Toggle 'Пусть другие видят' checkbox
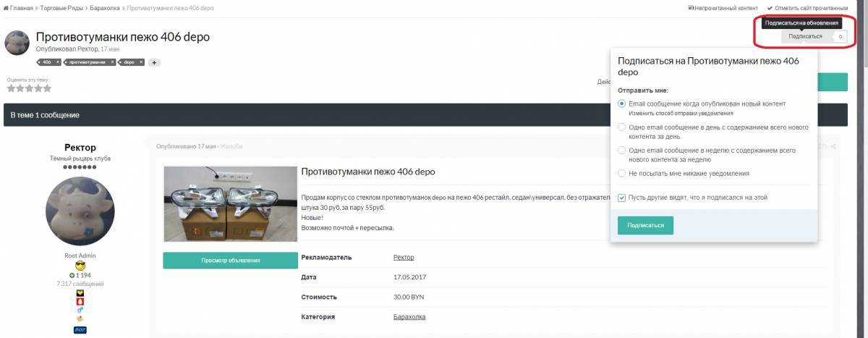 point(622,197)
